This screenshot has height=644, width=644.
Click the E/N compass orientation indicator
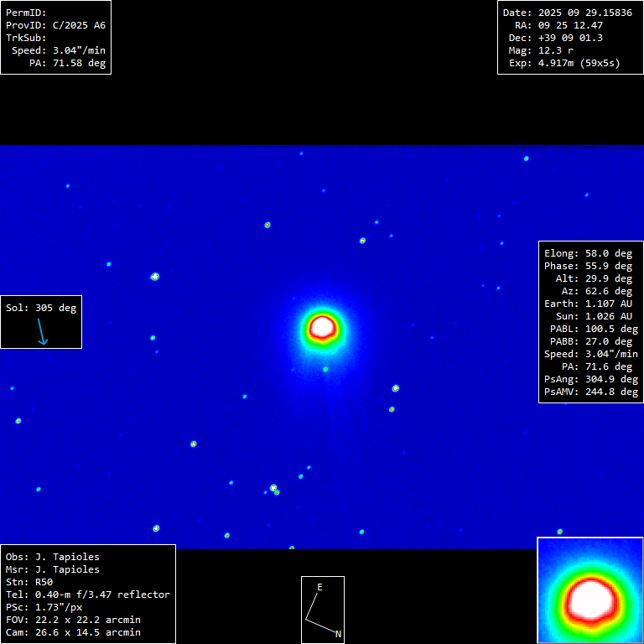(323, 610)
